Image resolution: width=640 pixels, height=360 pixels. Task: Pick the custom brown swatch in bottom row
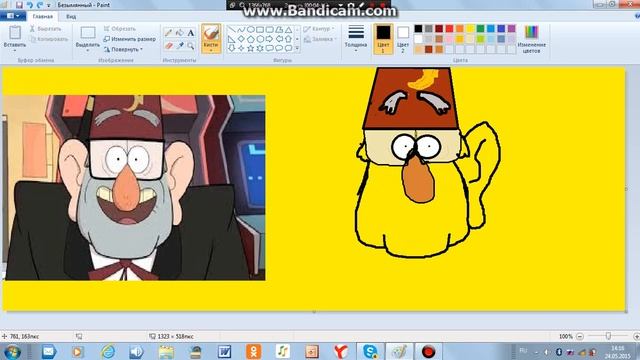pyautogui.click(x=429, y=49)
